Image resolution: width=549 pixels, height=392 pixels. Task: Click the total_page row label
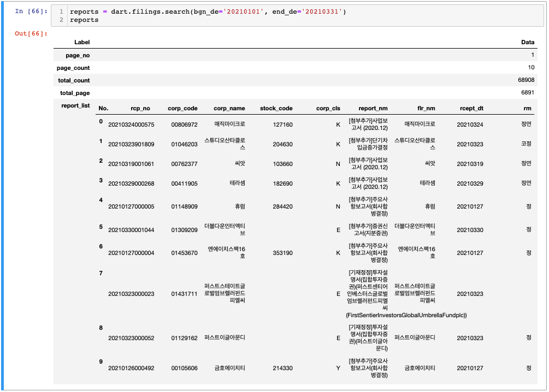coord(75,93)
